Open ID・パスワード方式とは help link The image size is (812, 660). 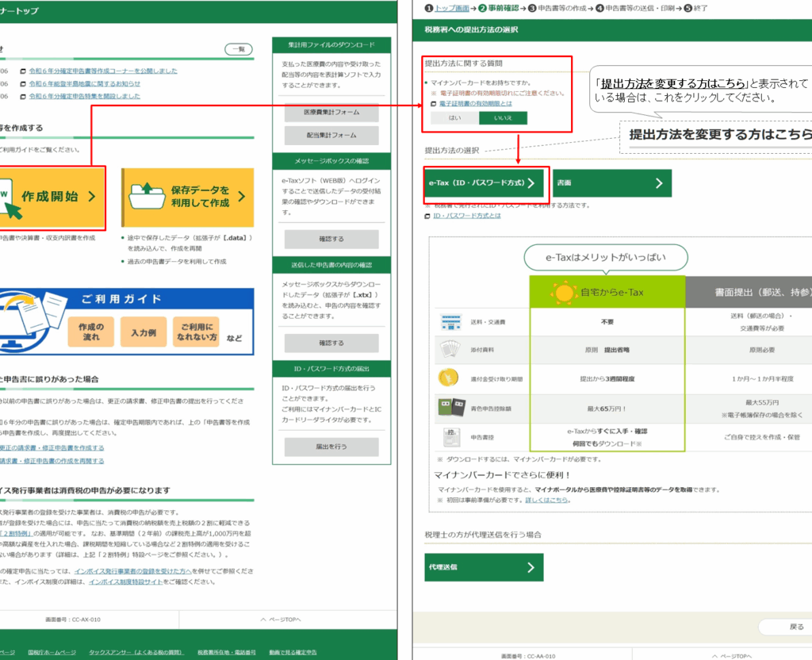click(466, 216)
